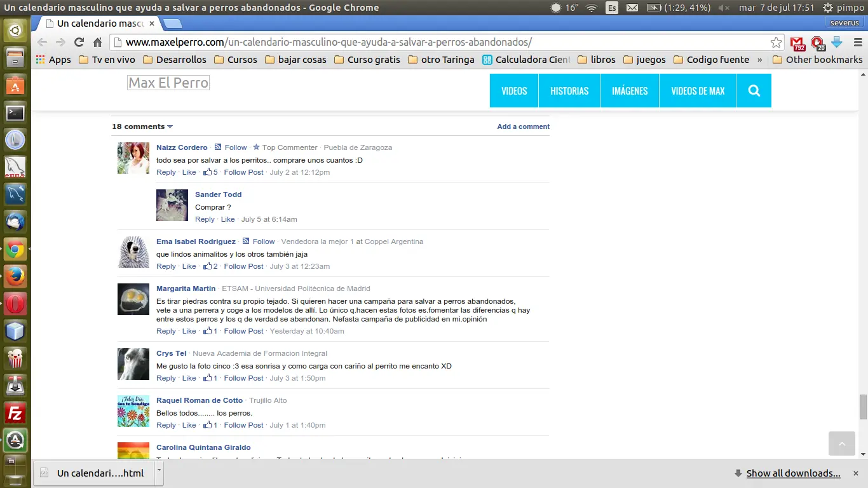This screenshot has width=868, height=488.
Task: Click Follow Post on Margarita Martin's comment
Action: [x=243, y=331]
